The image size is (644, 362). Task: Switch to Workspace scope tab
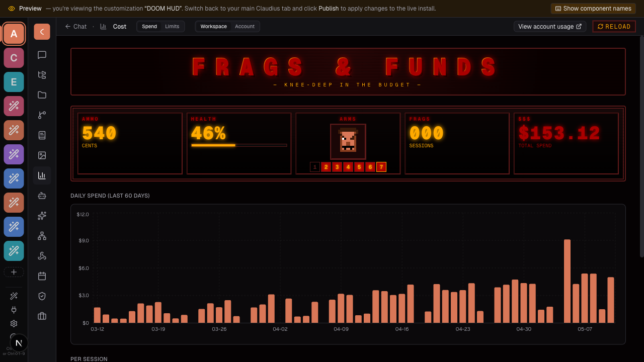(x=213, y=27)
